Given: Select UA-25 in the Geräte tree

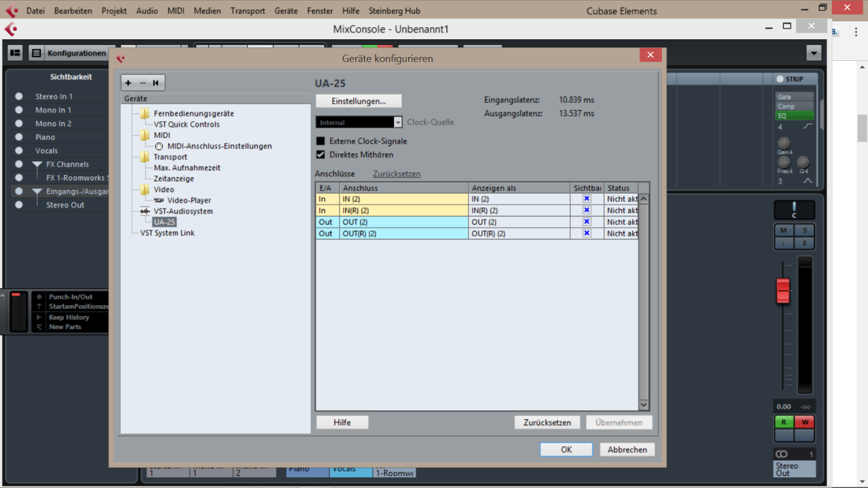Looking at the screenshot, I should (164, 222).
